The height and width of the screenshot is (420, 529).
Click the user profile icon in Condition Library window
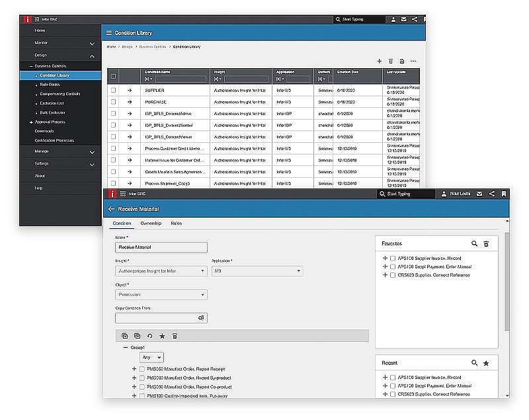click(x=393, y=20)
